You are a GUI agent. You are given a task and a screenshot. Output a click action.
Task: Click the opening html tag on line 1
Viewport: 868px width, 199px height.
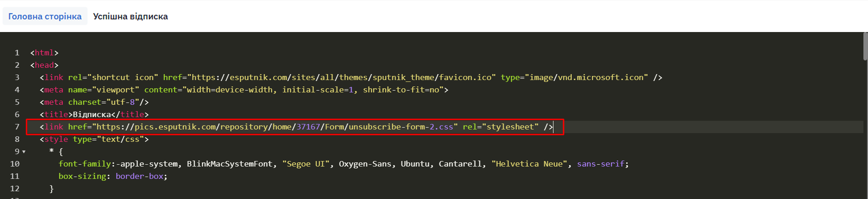pyautogui.click(x=44, y=53)
